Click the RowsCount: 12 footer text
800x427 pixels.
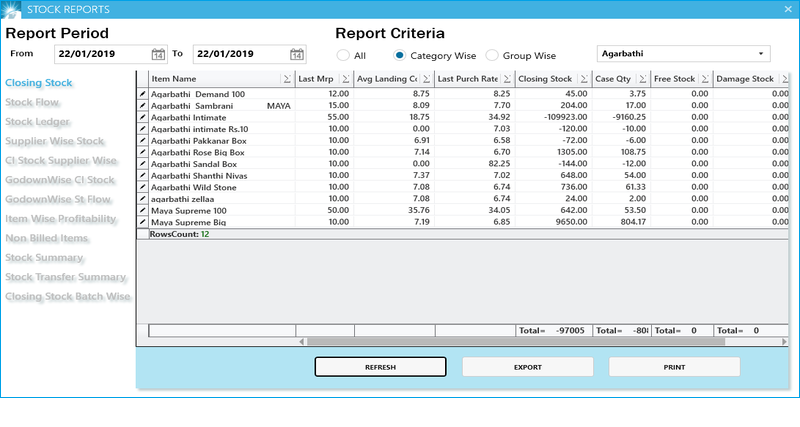click(179, 234)
